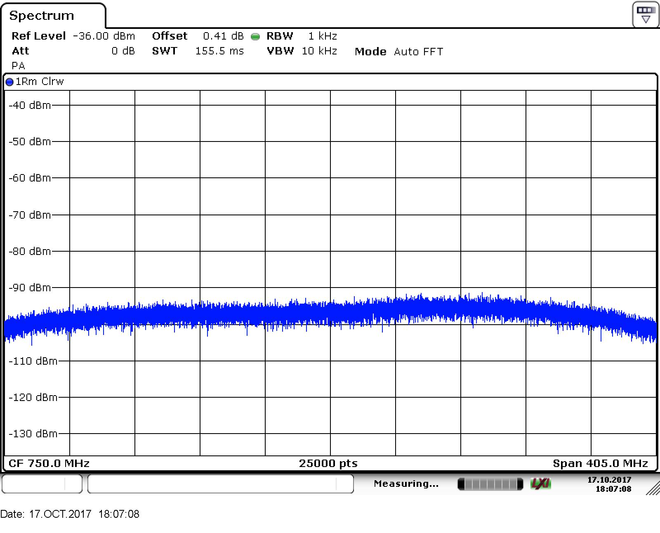
Task: Click the -60 dBm axis label
Action: click(x=30, y=178)
